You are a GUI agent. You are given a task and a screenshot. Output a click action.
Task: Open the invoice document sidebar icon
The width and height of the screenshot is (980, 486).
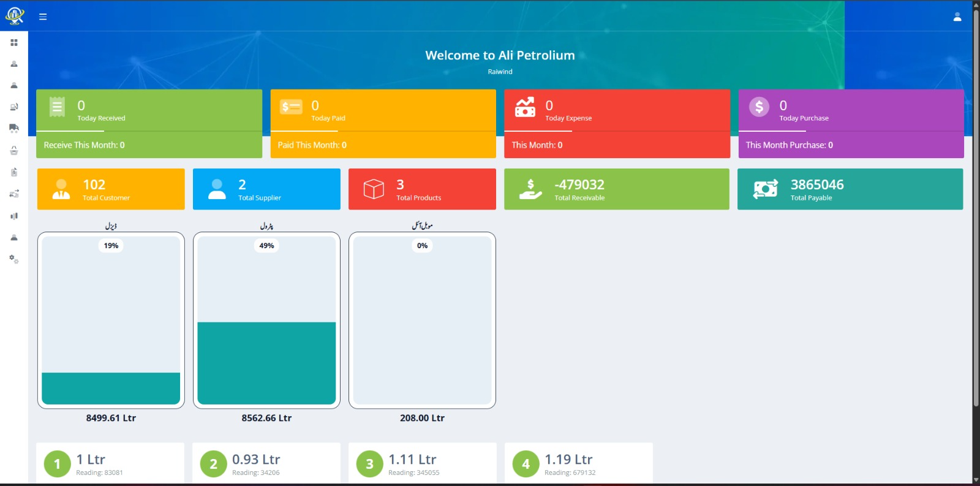point(14,172)
